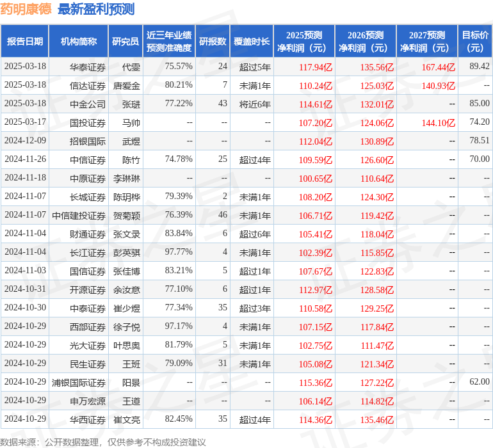493x448 pixels.
Task: Click the 数据来源 footer note
Action: pos(103,442)
